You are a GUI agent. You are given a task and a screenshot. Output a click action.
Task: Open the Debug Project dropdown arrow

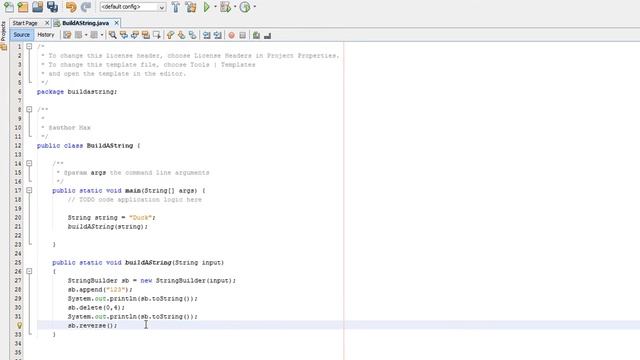[235, 7]
